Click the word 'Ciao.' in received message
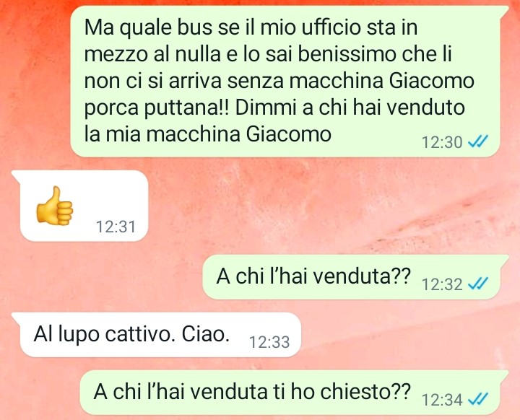 pyautogui.click(x=206, y=334)
